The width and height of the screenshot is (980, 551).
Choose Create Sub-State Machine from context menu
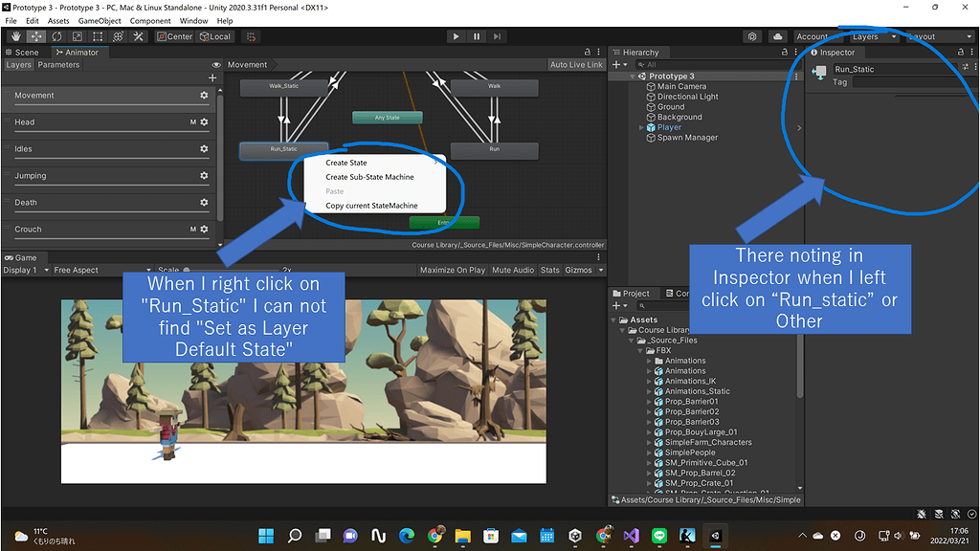(368, 176)
